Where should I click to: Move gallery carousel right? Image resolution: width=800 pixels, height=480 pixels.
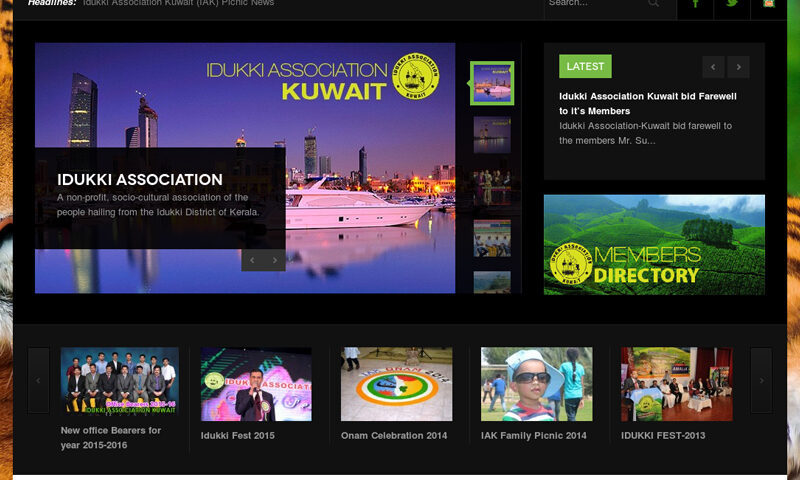pos(761,381)
